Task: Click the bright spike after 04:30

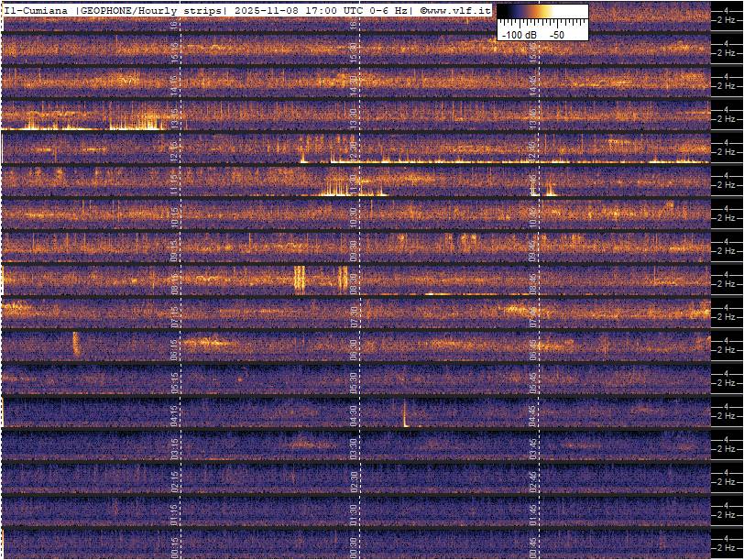Action: [404, 413]
